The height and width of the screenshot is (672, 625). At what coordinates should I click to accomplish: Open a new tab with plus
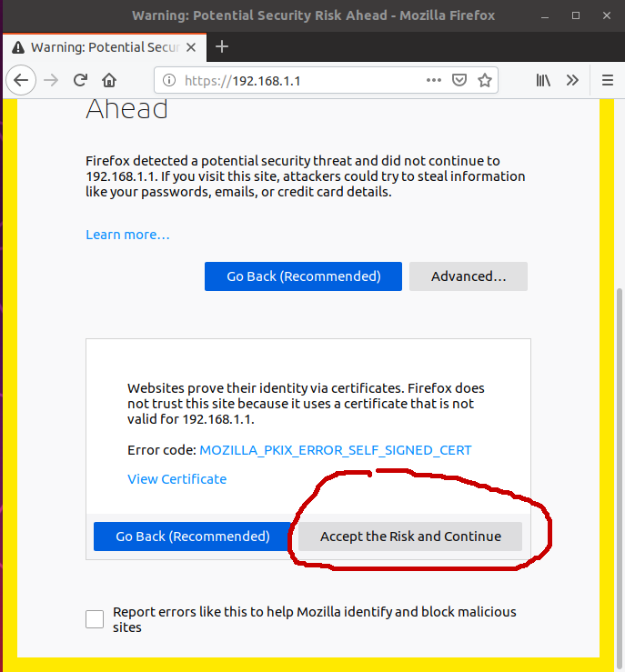(222, 46)
